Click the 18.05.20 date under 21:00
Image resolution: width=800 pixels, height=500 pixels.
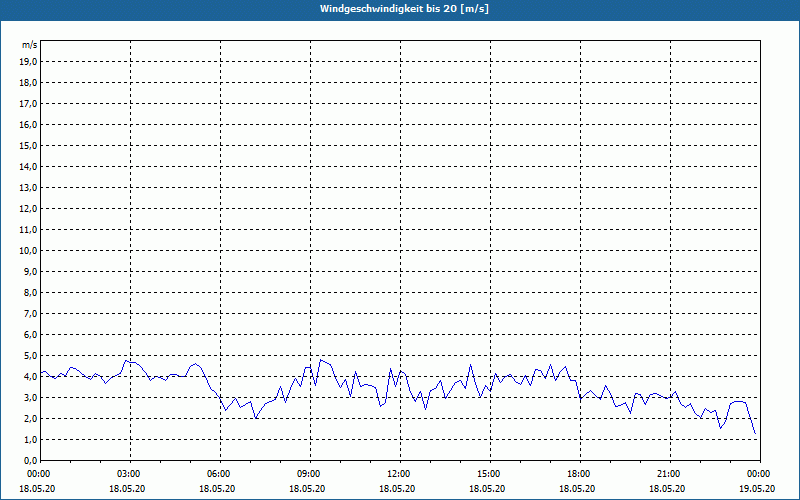(667, 488)
